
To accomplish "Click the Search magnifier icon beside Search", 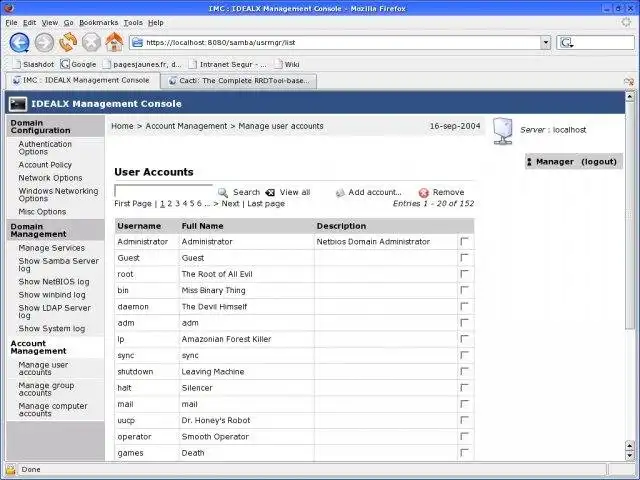I will [x=222, y=193].
